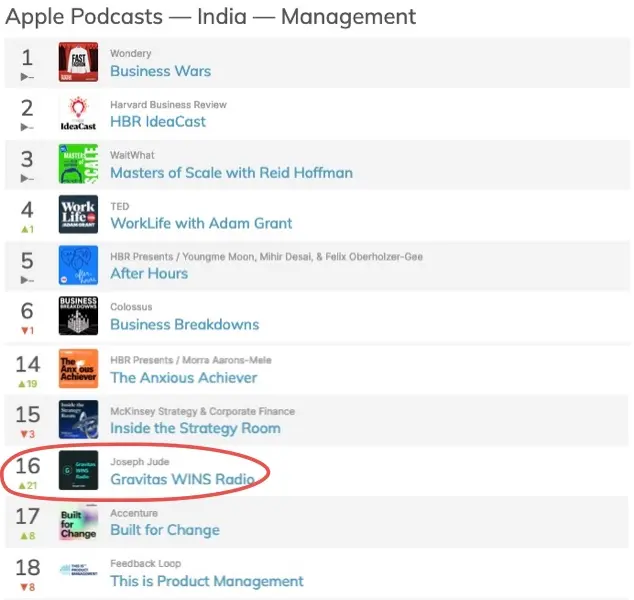Click the Business Wars podcast artwork
The height and width of the screenshot is (600, 634).
click(x=78, y=62)
